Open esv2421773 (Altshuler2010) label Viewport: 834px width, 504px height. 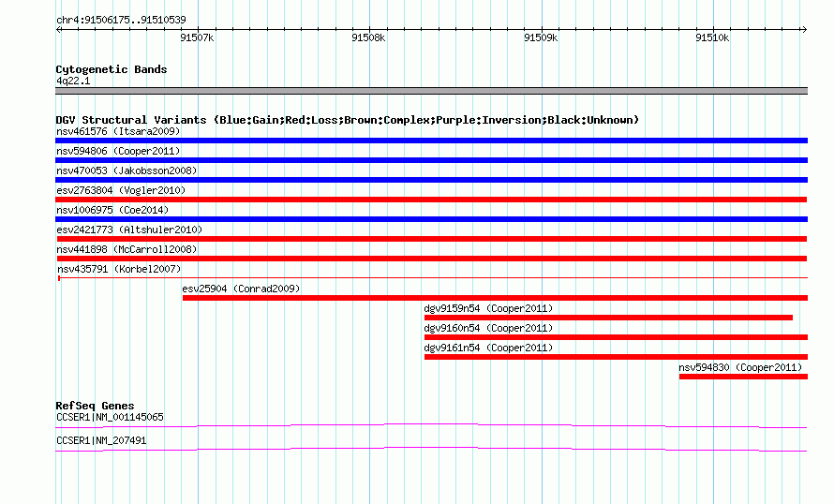coord(129,230)
